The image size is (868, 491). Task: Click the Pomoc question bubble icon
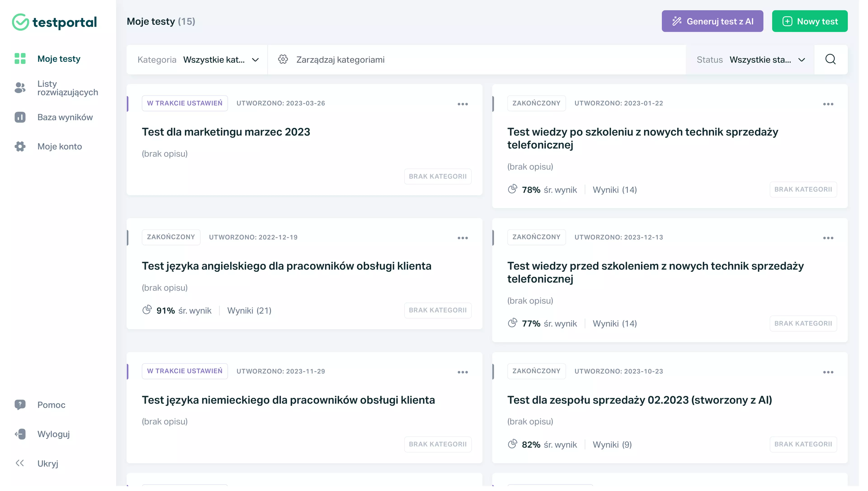pyautogui.click(x=20, y=405)
